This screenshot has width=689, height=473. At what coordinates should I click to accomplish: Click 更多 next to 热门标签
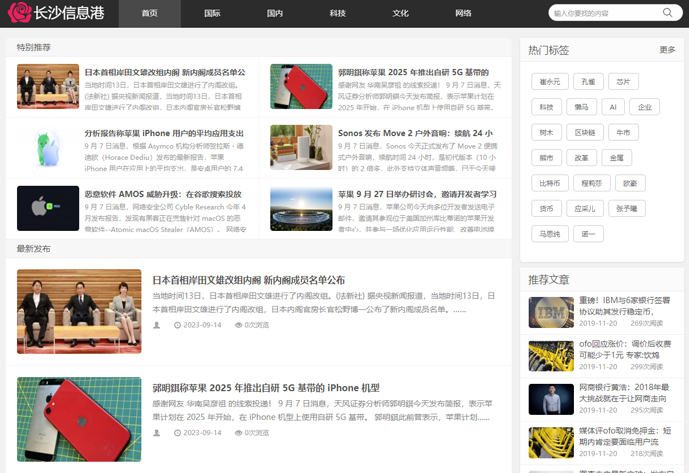pyautogui.click(x=667, y=50)
